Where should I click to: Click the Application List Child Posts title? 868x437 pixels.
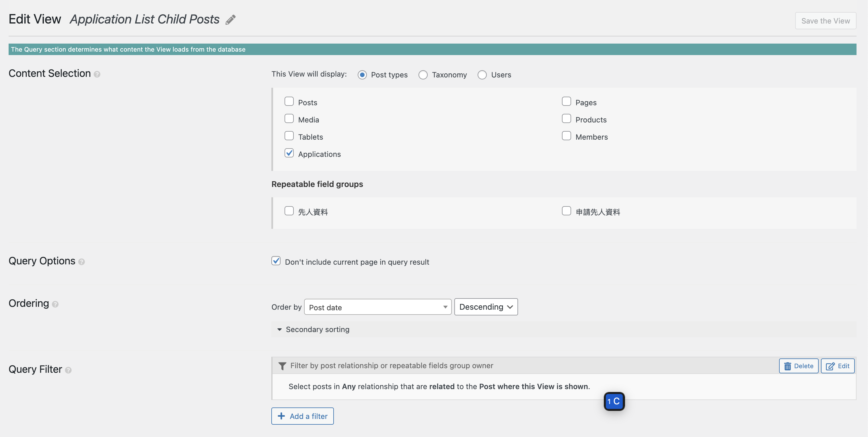(x=145, y=19)
